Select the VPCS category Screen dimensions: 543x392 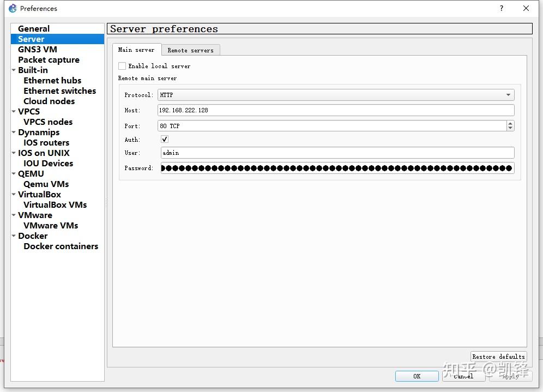29,112
